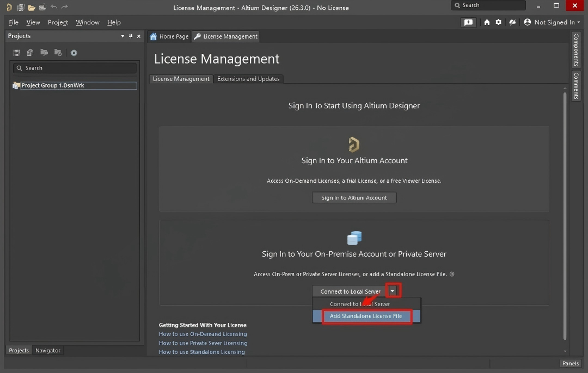This screenshot has width=588, height=373.
Task: Click the title bar icon left of Undo
Action: coord(42,7)
